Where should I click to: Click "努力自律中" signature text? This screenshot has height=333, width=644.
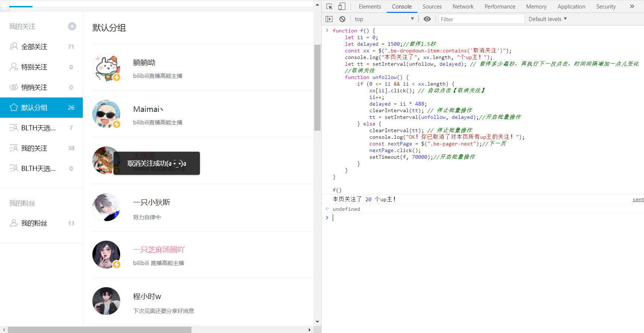click(147, 217)
